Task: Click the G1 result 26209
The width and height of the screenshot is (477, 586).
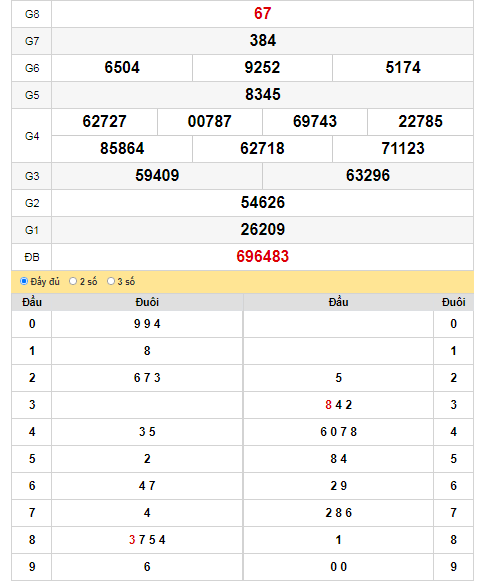Action: pyautogui.click(x=262, y=229)
